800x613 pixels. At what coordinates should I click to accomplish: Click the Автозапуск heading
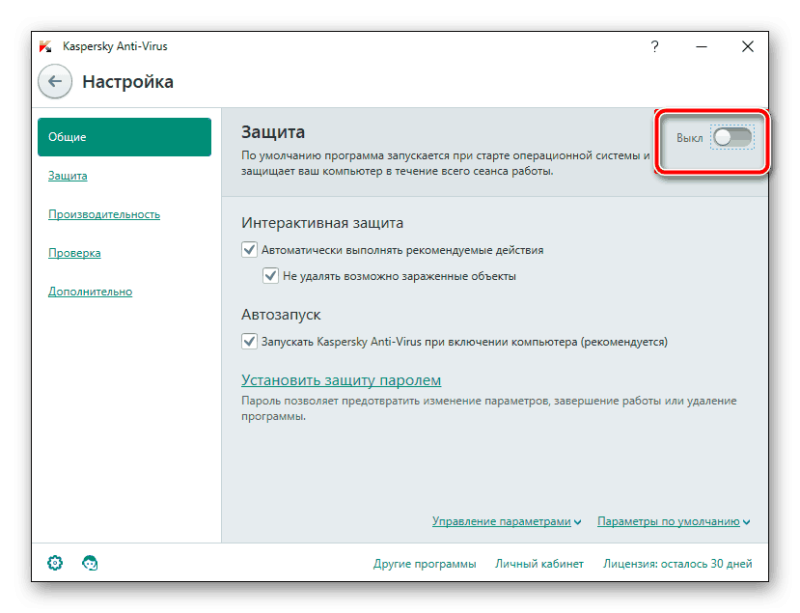281,314
